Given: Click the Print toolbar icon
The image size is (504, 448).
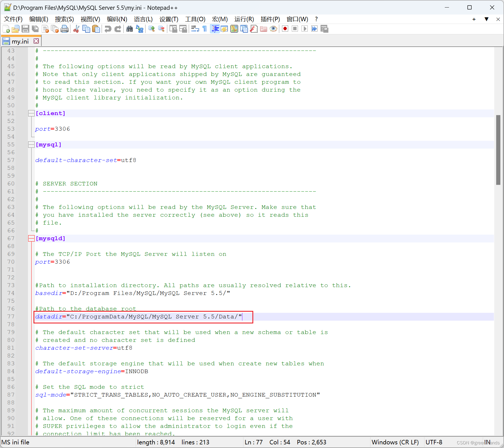Looking at the screenshot, I should click(x=65, y=29).
